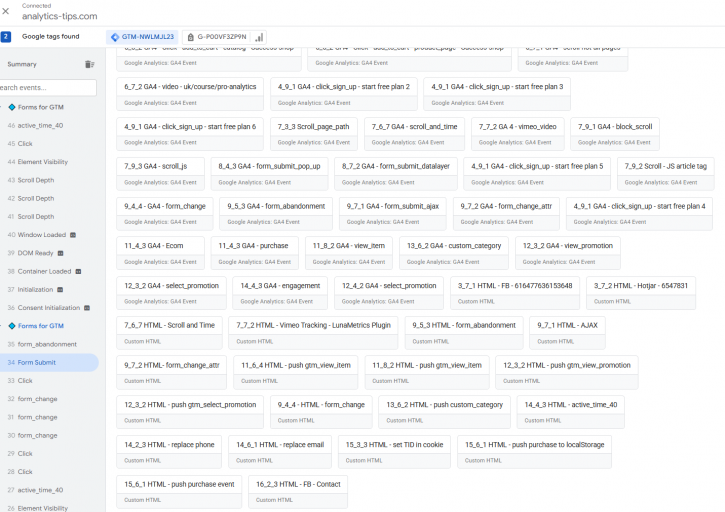This screenshot has height=512, width=725.
Task: Open tag 9_5_3 GA4 - form_abandonment
Action: coord(276,214)
